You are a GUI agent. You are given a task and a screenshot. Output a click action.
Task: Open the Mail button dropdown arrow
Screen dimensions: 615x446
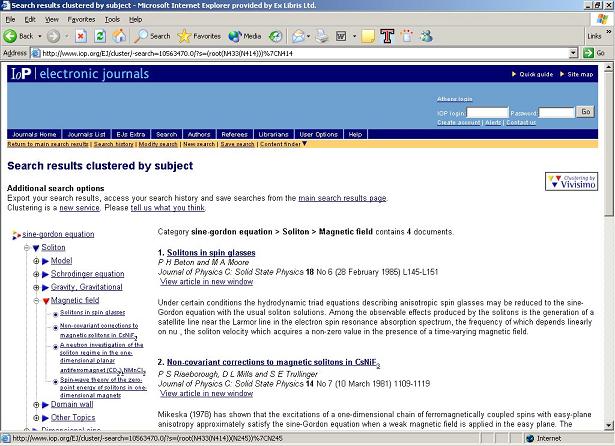[308, 36]
